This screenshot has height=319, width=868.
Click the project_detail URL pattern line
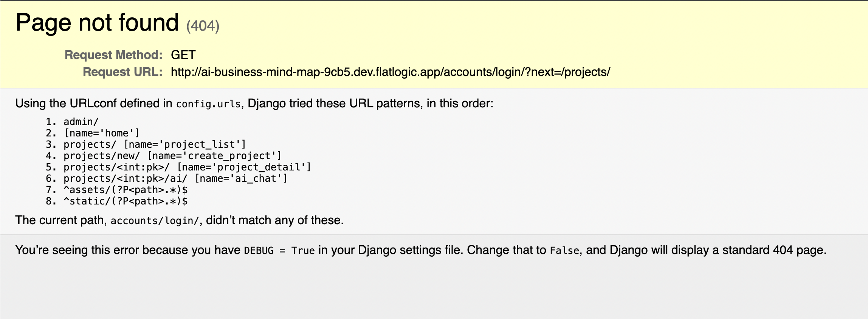coord(187,167)
